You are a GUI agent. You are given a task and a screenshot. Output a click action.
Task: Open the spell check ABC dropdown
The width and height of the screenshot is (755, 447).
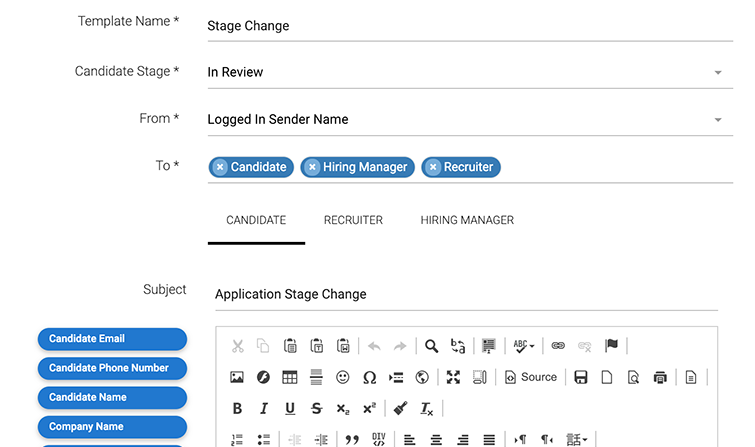pos(523,346)
